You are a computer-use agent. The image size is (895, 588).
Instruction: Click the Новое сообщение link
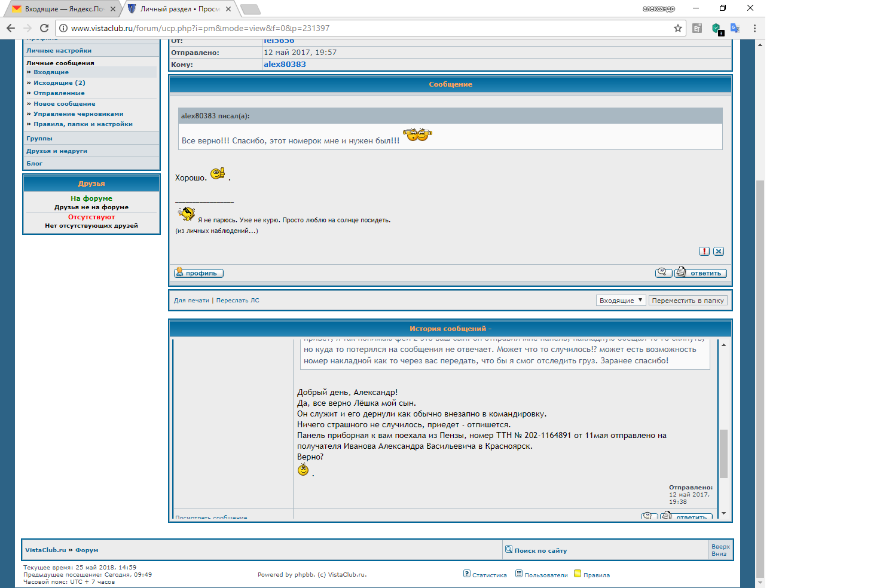click(64, 104)
